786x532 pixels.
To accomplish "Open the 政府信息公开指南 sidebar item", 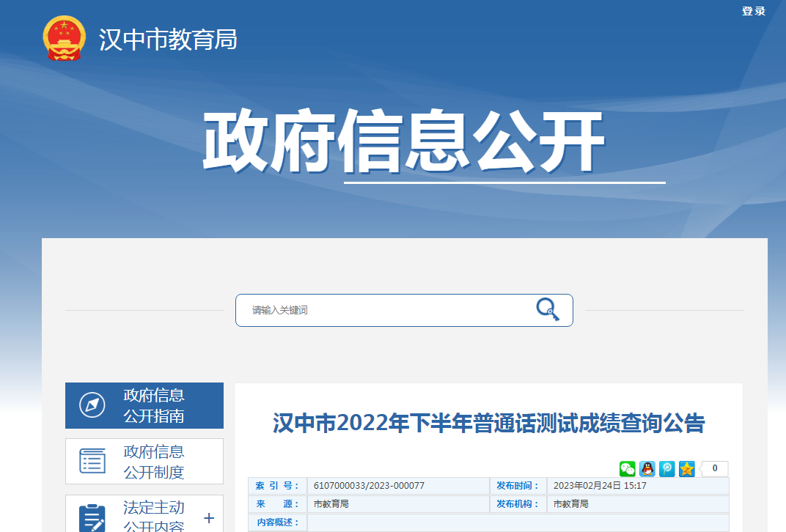I will (154, 406).
